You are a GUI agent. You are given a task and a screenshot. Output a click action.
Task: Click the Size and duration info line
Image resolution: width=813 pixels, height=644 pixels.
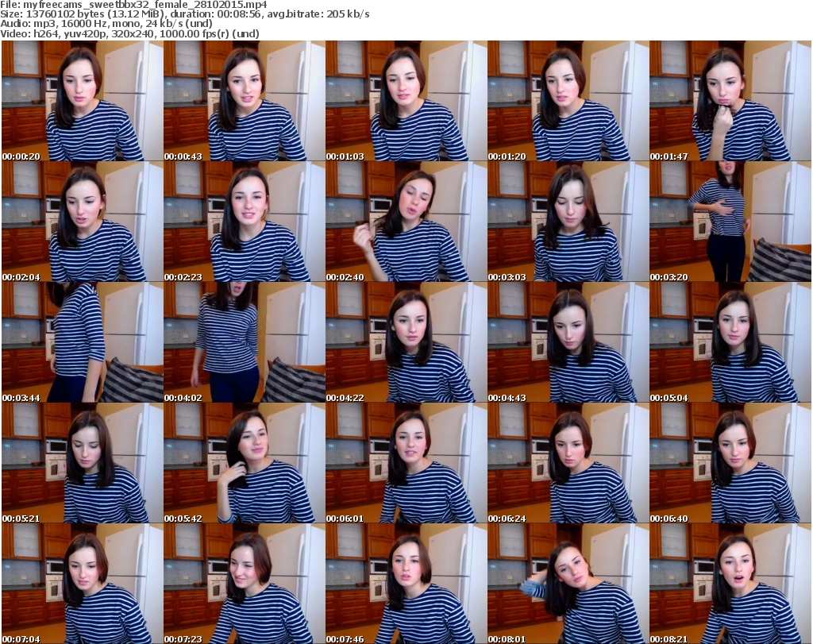coord(184,14)
